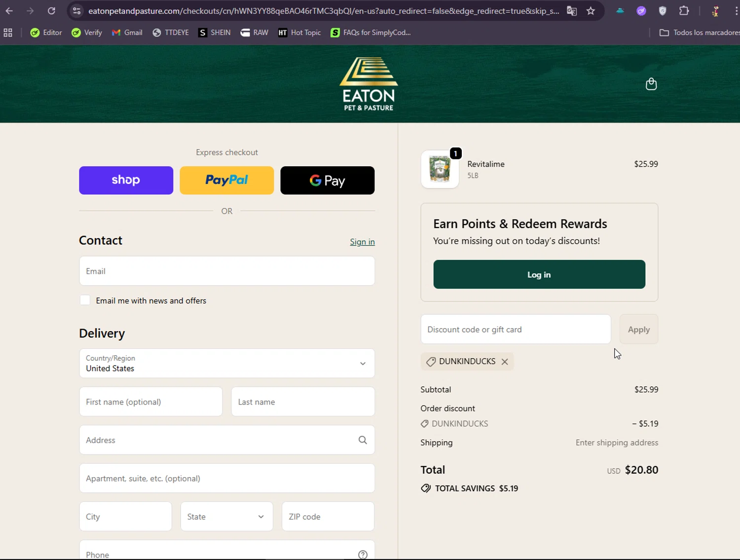Click the City field
The height and width of the screenshot is (560, 740).
[x=125, y=517]
